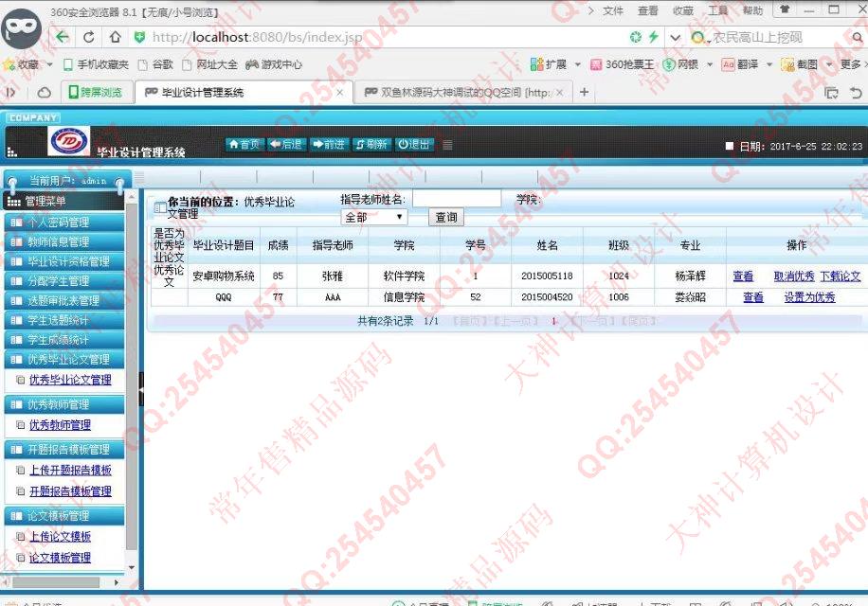This screenshot has height=606, width=868.
Task: Expand 个人密码管理 menu section
Action: (64, 223)
